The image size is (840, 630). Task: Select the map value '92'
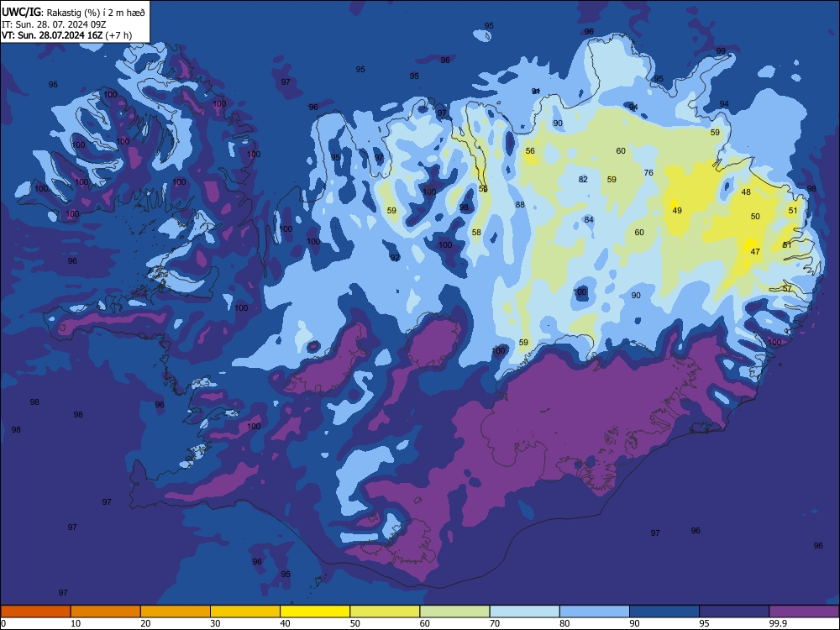395,258
